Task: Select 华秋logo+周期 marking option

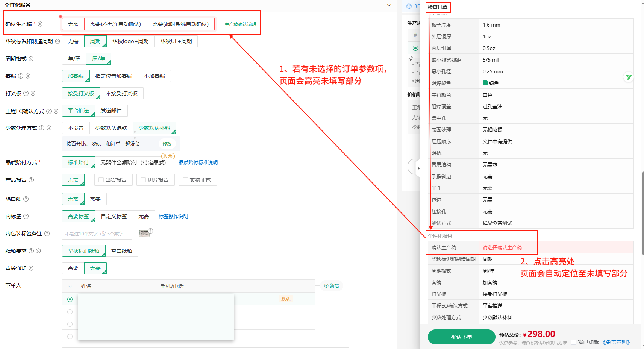Action: click(x=130, y=41)
